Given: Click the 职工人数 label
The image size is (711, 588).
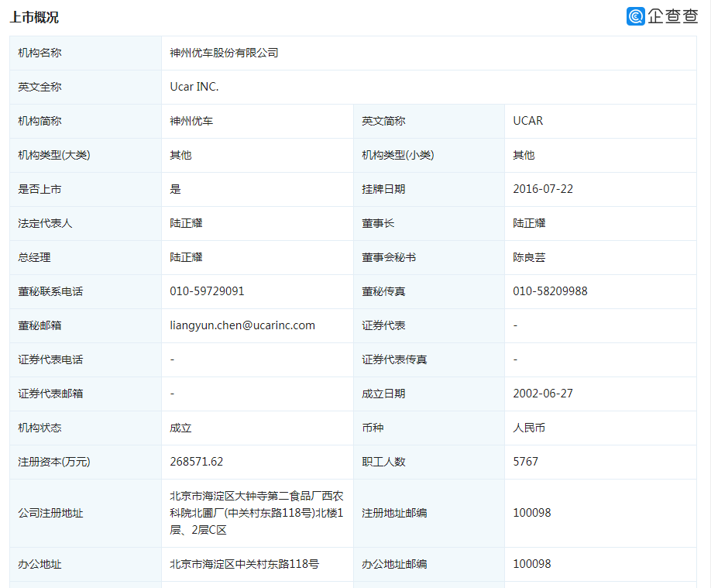Looking at the screenshot, I should click(x=383, y=462).
